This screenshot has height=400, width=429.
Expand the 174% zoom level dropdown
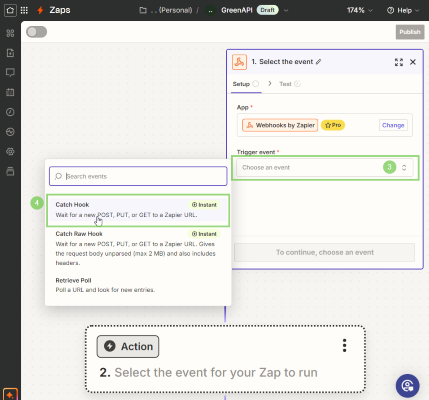(x=359, y=10)
